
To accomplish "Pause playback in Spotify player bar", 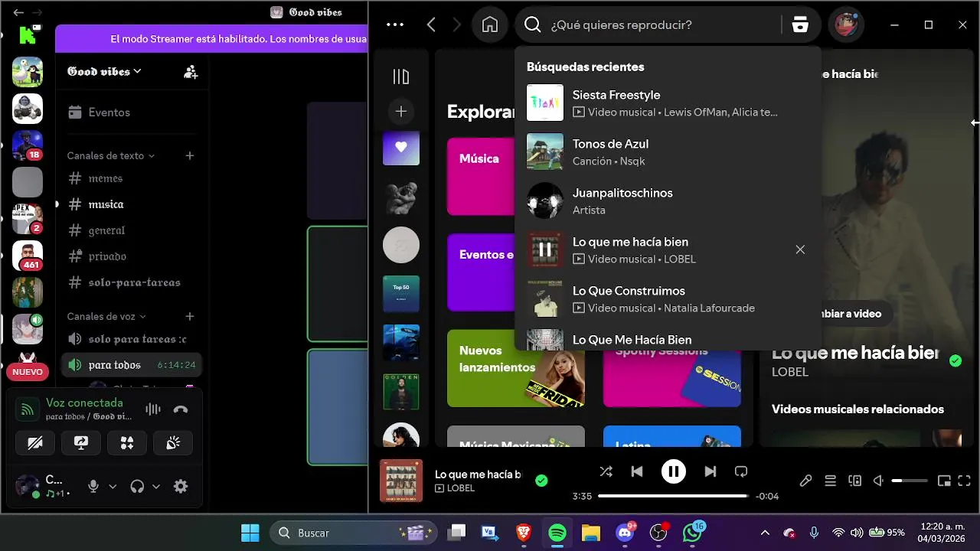I will point(674,471).
